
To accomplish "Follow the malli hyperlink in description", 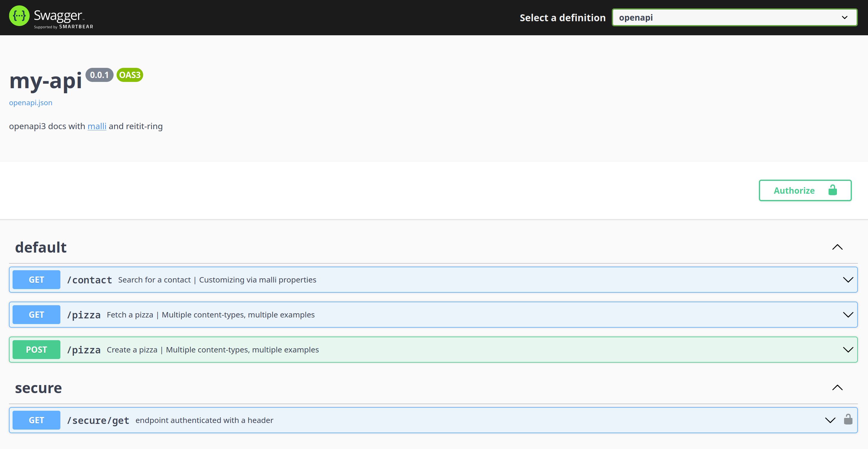I will tap(97, 126).
